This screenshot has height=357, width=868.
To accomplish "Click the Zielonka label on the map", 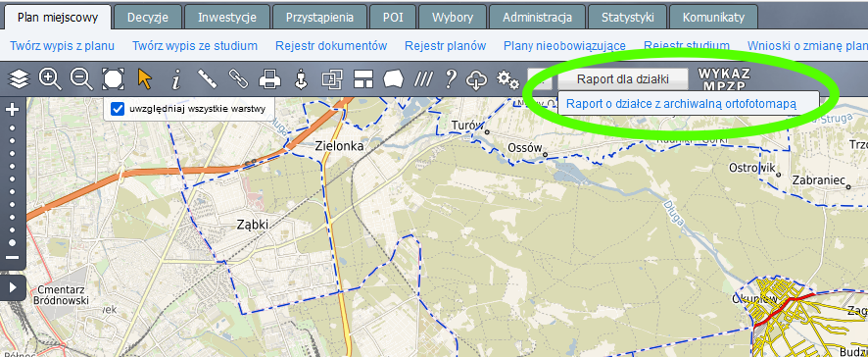I will coord(339,146).
